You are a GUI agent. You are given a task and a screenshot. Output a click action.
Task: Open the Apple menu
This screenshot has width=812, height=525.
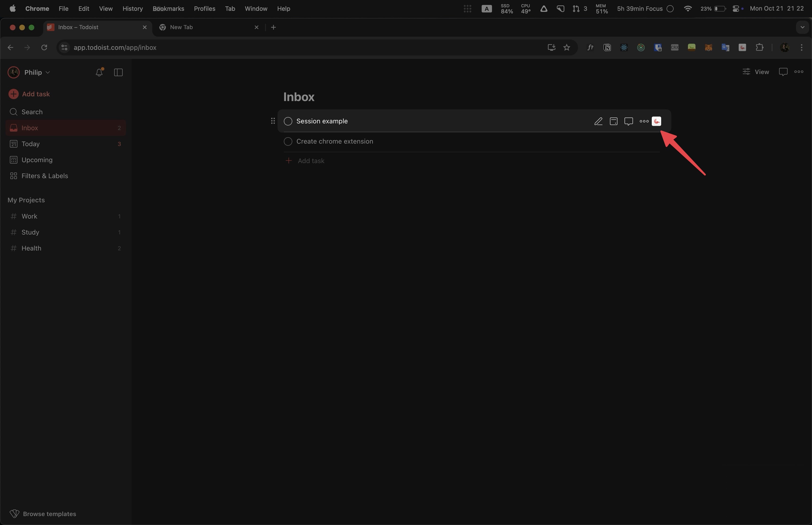(13, 8)
